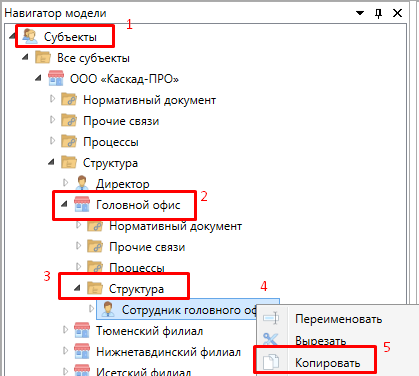The width and height of the screenshot is (419, 376).
Task: Expand Прочие связи under ООО «Каскад-ПРО»
Action: pos(52,120)
